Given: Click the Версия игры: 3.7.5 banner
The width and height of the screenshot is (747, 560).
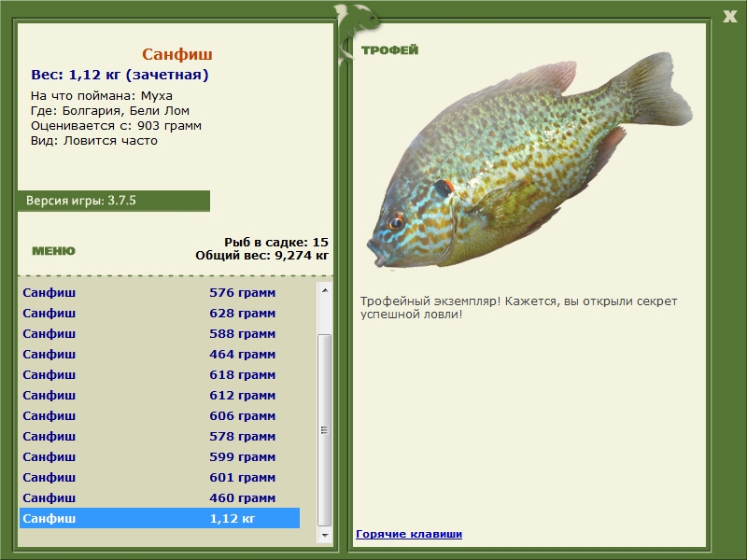Looking at the screenshot, I should pyautogui.click(x=114, y=201).
